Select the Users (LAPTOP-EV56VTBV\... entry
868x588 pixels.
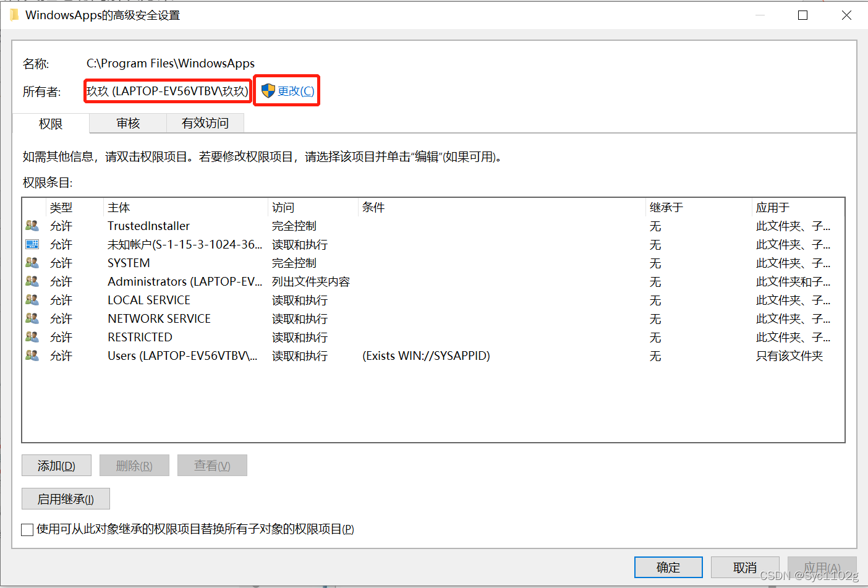[182, 356]
